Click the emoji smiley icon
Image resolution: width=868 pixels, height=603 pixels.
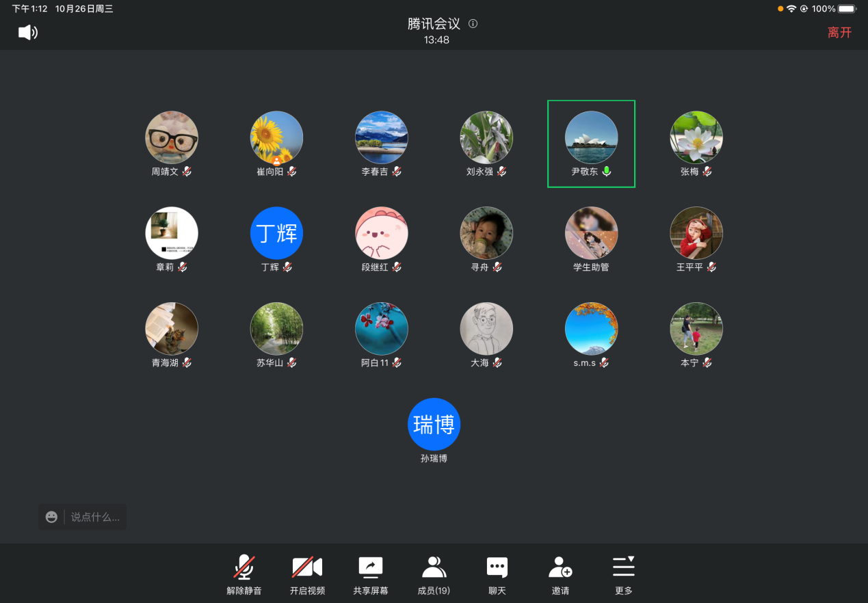[x=51, y=517]
